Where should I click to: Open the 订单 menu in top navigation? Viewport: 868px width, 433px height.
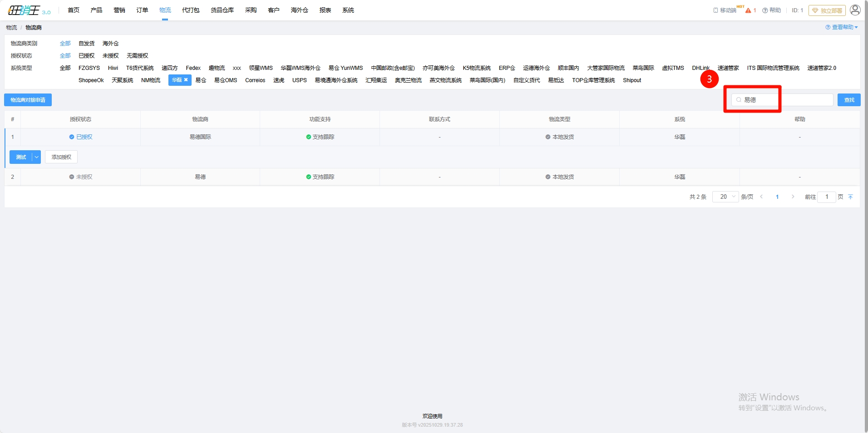(142, 10)
